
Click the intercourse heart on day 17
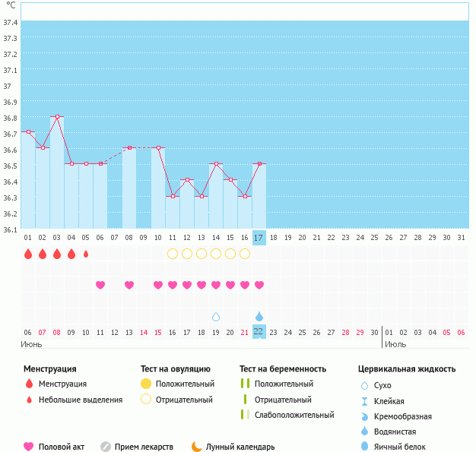click(x=259, y=285)
